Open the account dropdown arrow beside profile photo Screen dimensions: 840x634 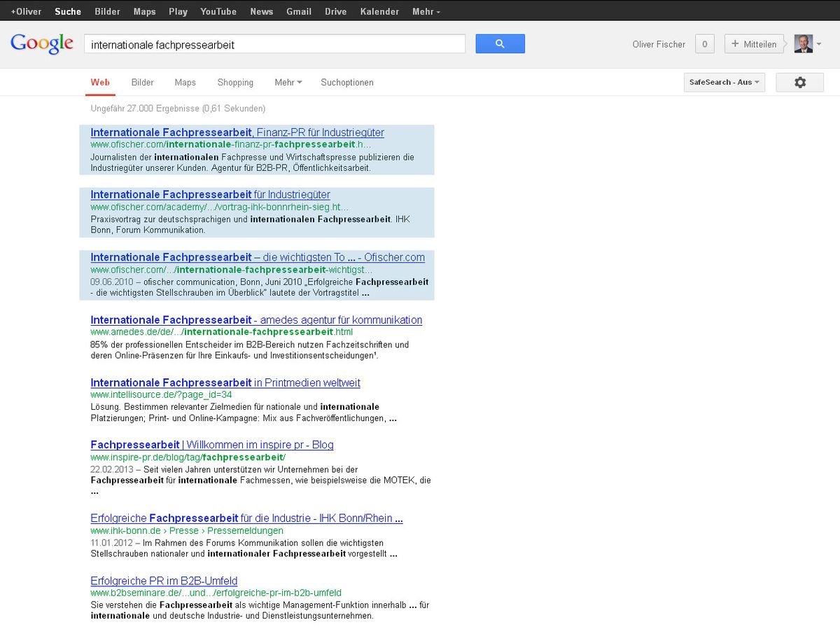819,44
